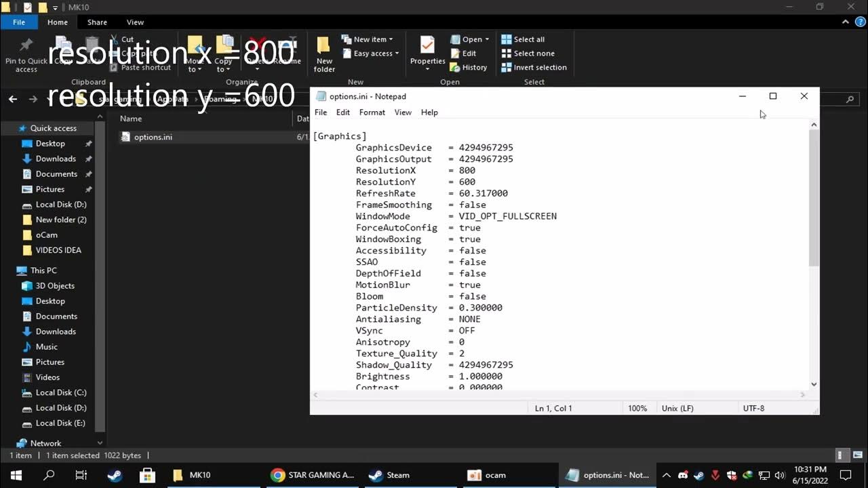
Task: Switch to Chrome STAR GAMING taskbar button
Action: (x=313, y=475)
